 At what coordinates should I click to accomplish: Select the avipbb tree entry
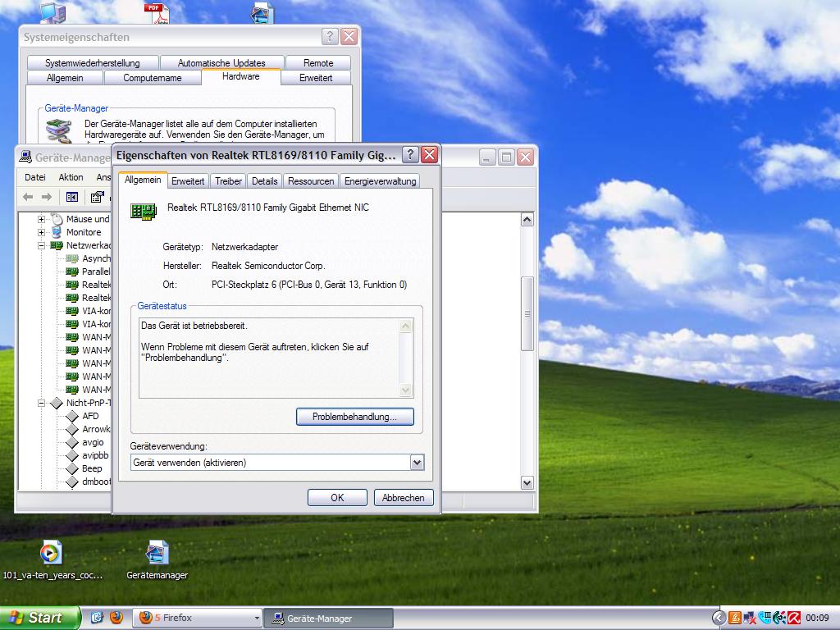[95, 455]
